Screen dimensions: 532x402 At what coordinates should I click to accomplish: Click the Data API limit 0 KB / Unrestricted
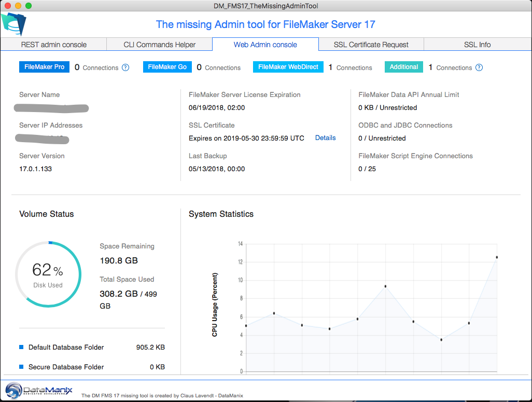pos(388,107)
